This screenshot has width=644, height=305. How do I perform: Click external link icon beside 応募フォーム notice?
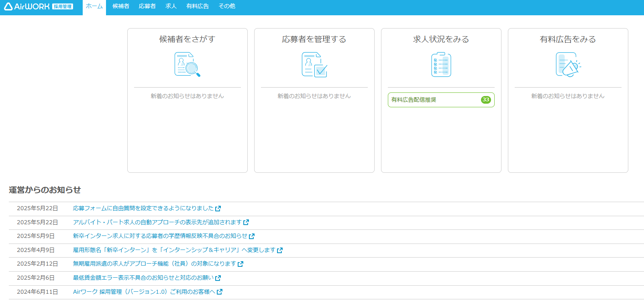pos(218,209)
